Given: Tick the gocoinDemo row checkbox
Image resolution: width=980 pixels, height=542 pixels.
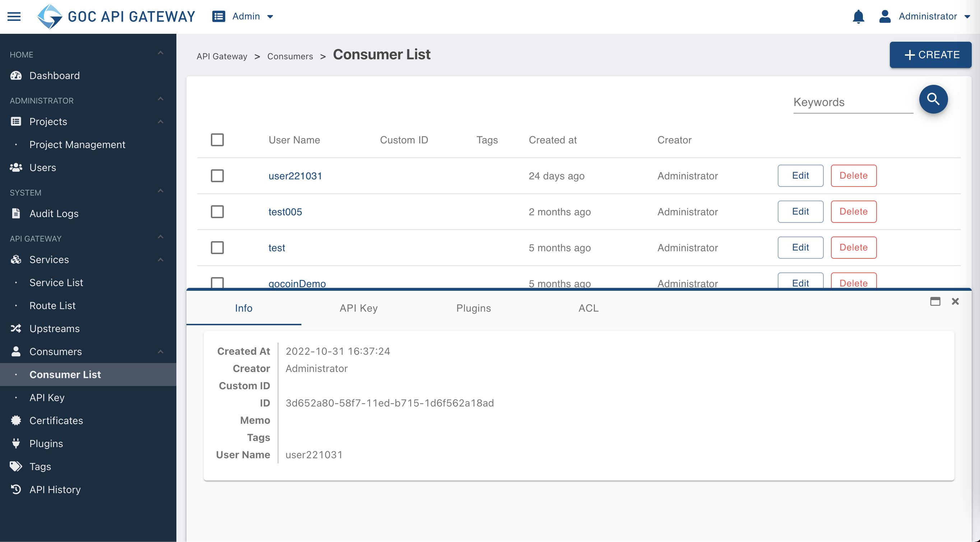Looking at the screenshot, I should click(x=217, y=283).
